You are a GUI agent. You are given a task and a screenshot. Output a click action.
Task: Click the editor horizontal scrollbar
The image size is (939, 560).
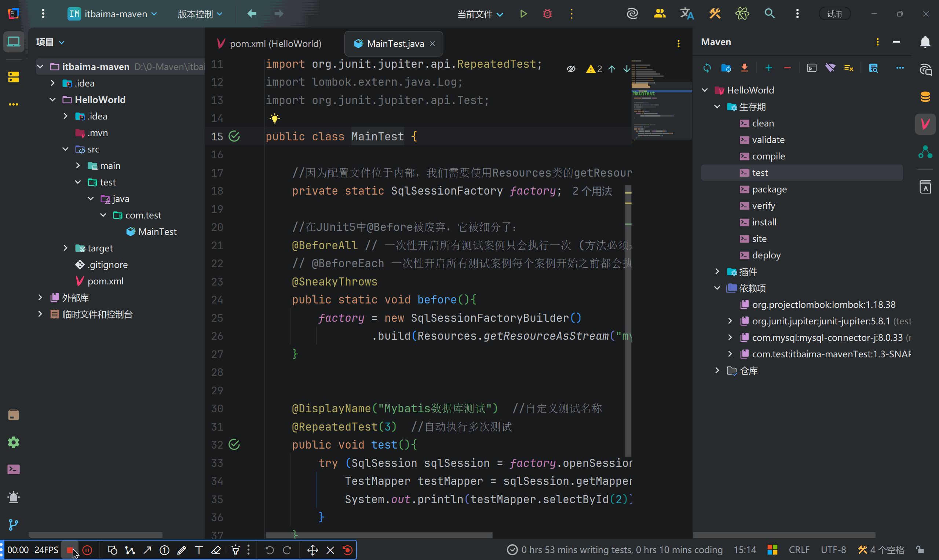point(379,535)
